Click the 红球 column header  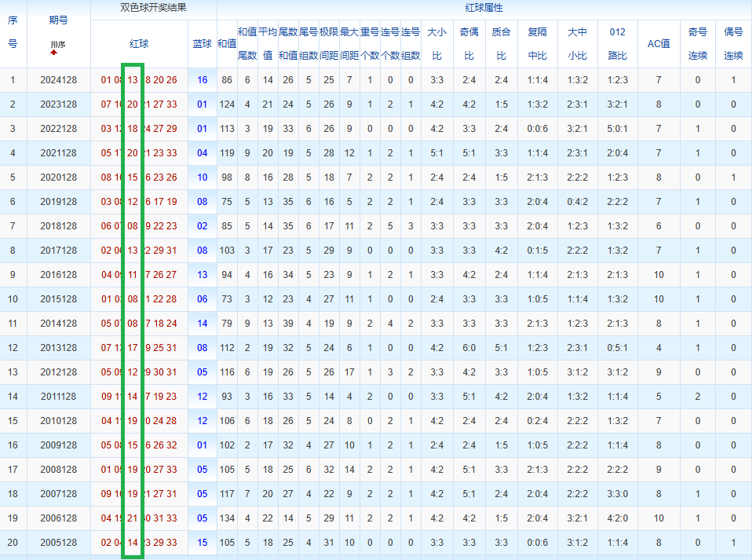[139, 44]
